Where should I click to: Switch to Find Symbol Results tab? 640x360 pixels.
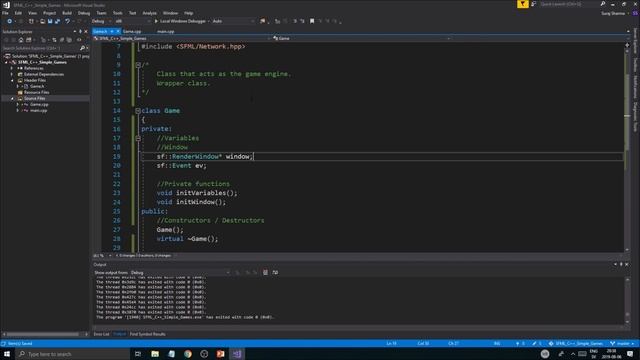[147, 334]
